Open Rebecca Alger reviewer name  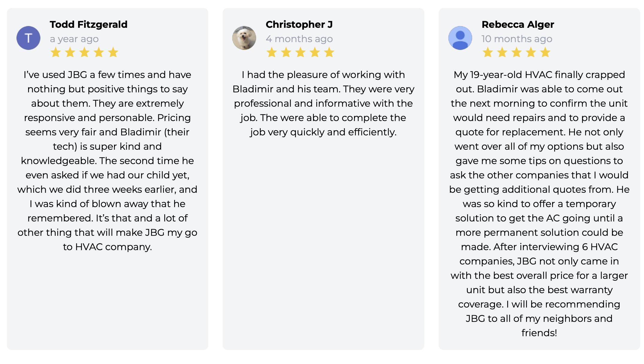(518, 25)
